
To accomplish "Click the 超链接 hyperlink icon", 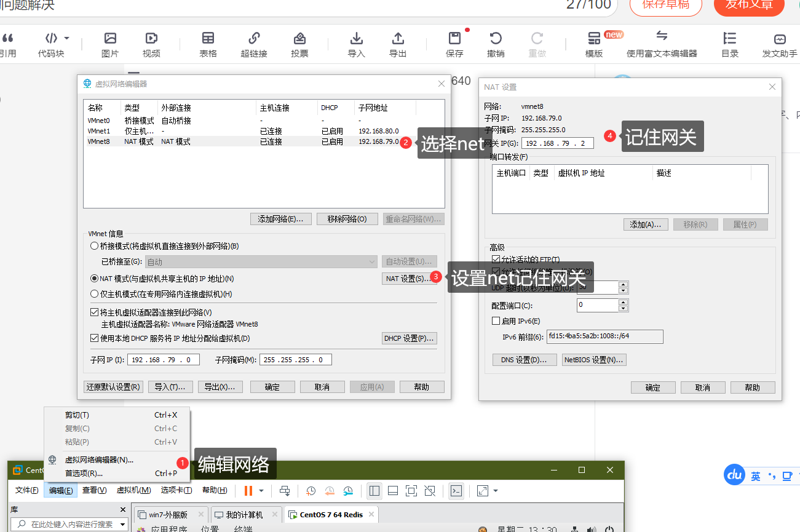I will tap(254, 38).
